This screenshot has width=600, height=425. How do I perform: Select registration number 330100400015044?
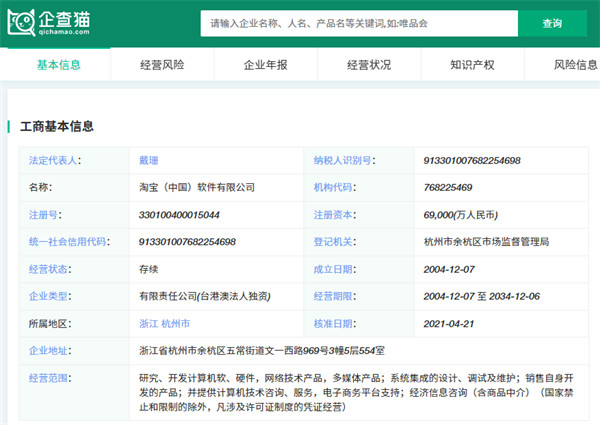pyautogui.click(x=179, y=215)
